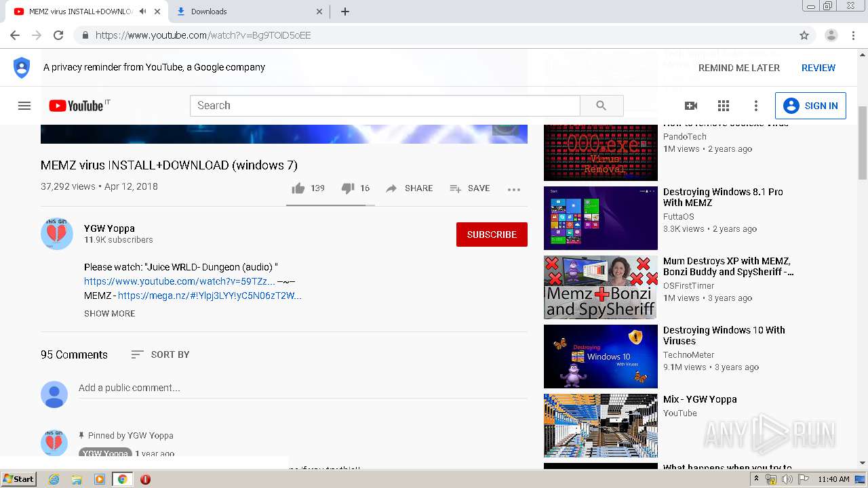
Task: Go back in browser history
Action: pyautogui.click(x=15, y=35)
